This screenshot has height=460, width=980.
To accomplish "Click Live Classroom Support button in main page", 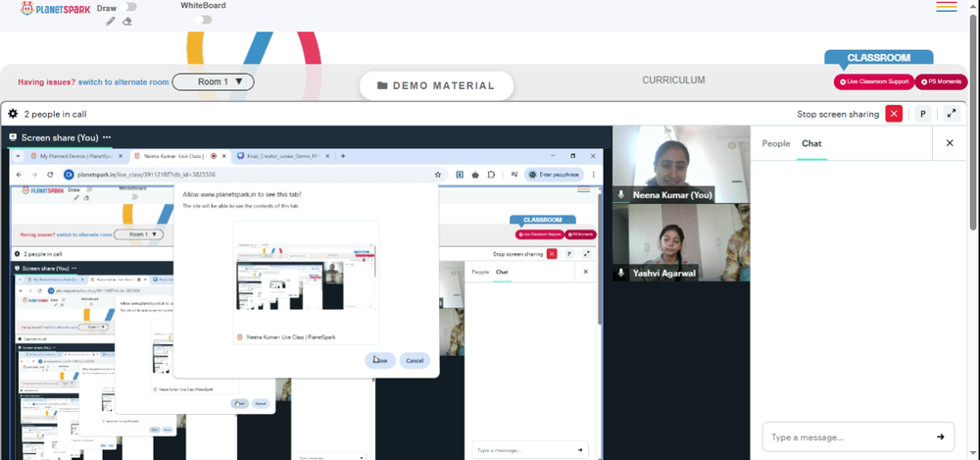I will pos(874,82).
